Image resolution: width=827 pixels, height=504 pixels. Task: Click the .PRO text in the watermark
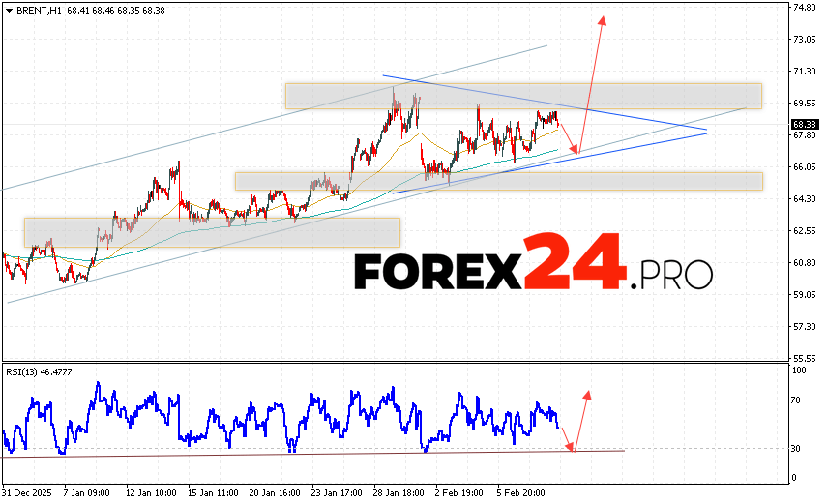click(x=670, y=276)
